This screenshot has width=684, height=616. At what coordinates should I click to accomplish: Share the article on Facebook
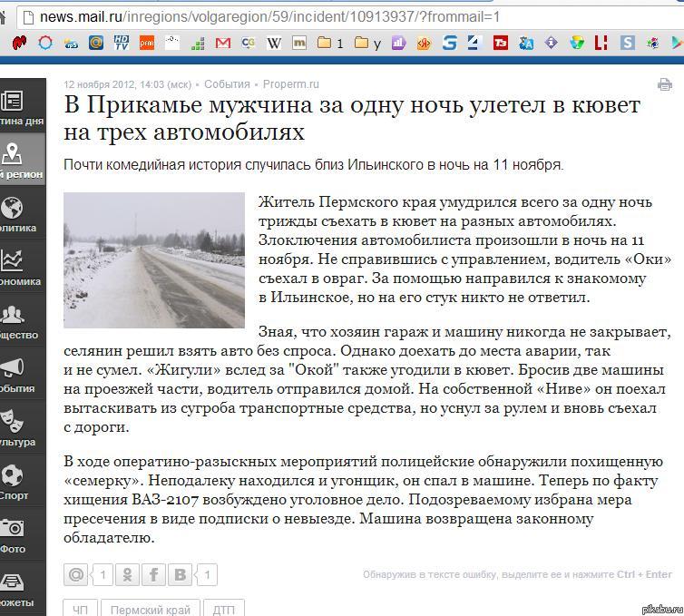coord(153,574)
